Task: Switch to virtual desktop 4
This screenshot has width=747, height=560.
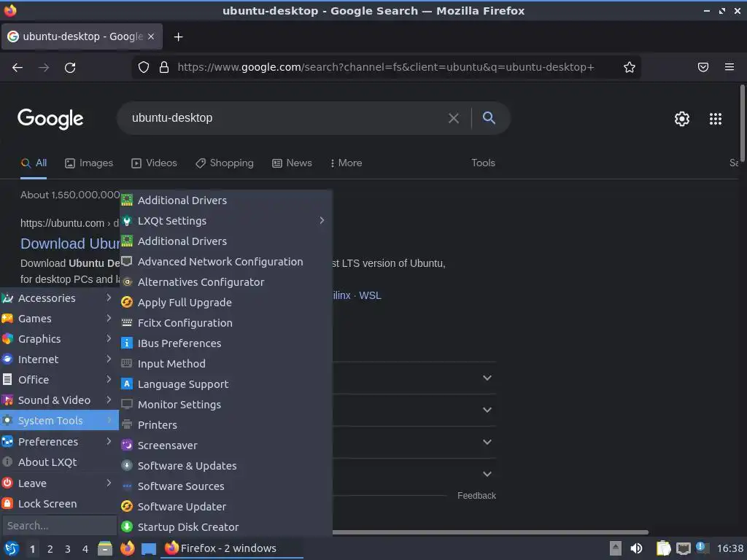Action: tap(85, 549)
